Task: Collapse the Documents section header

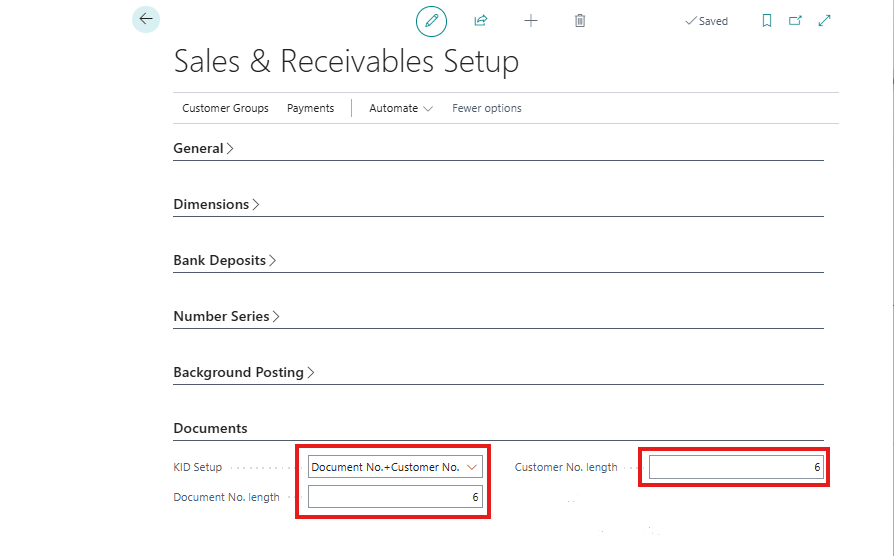Action: 210,428
